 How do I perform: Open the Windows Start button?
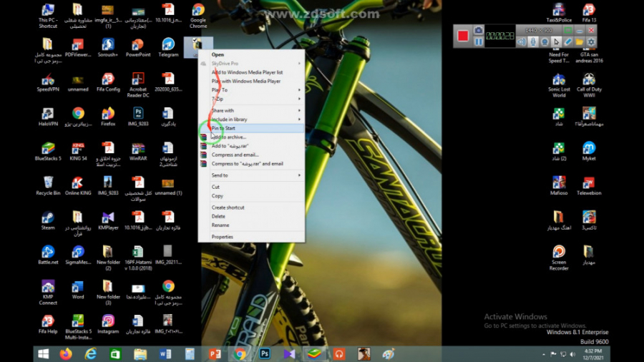(43, 354)
